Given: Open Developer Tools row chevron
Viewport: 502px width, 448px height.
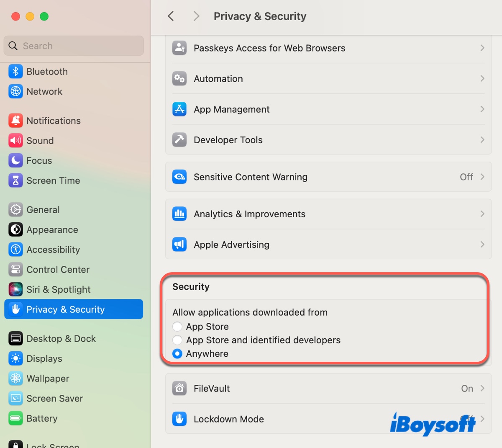Looking at the screenshot, I should point(482,139).
